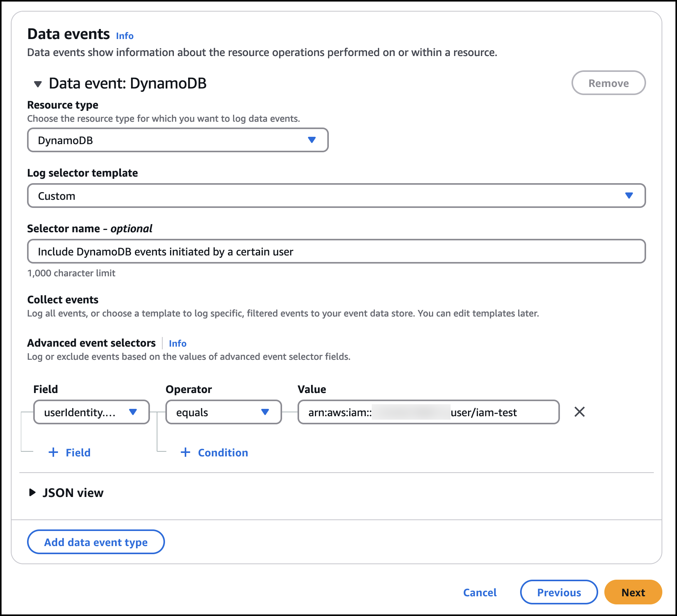This screenshot has width=677, height=616.
Task: Click the plus icon to add a Condition
Action: (x=185, y=453)
